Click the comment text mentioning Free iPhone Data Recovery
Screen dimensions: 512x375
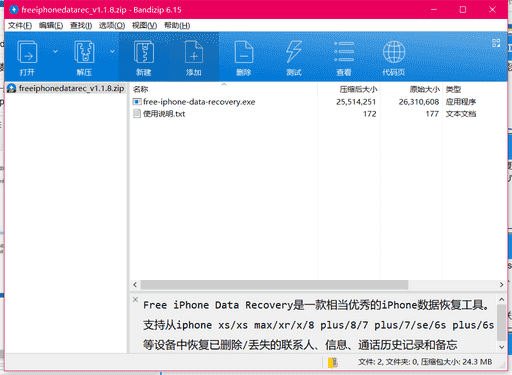pyautogui.click(x=316, y=305)
